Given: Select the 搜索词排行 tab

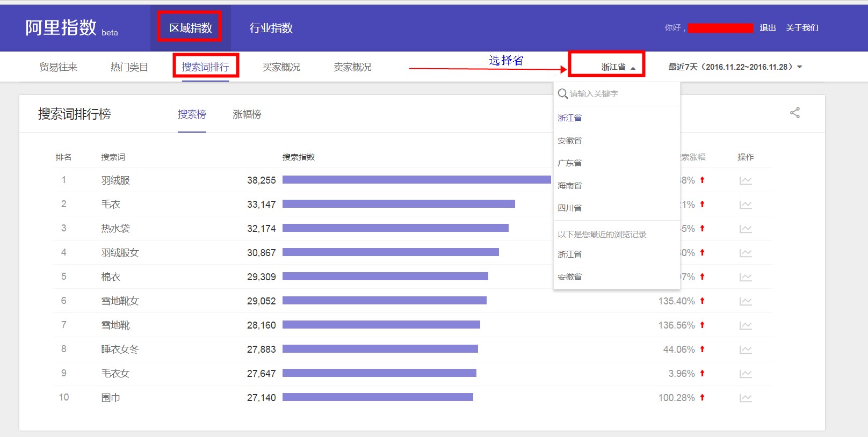Looking at the screenshot, I should tap(205, 67).
